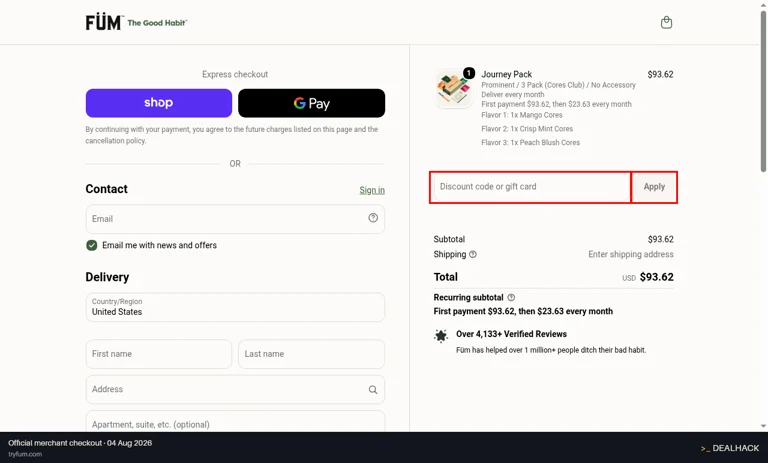Select the Flavor 3: 1x Peach Blush Cores text
768x463 pixels.
(x=530, y=143)
